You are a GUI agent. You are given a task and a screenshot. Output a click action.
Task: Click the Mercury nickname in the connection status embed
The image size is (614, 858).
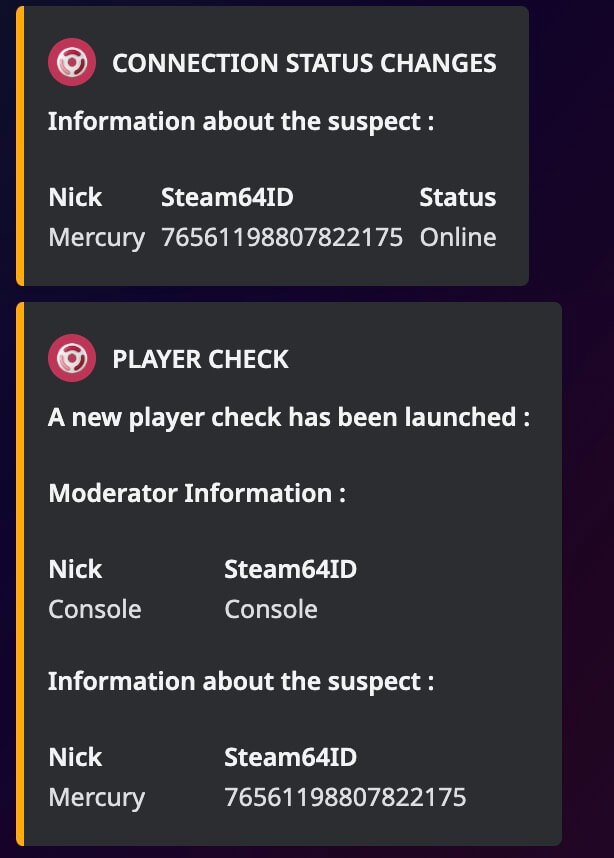click(96, 237)
